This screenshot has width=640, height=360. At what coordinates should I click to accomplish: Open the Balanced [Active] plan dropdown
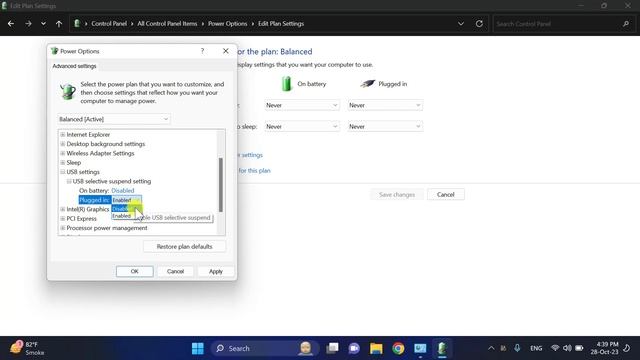pos(113,119)
